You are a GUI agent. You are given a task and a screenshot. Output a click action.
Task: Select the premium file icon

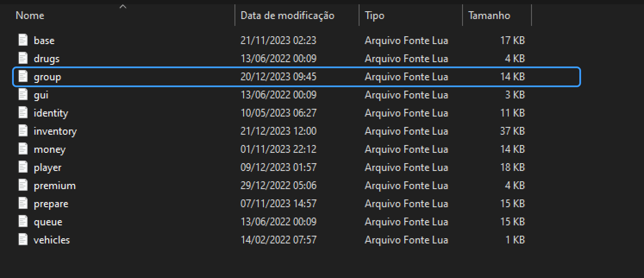(x=23, y=186)
